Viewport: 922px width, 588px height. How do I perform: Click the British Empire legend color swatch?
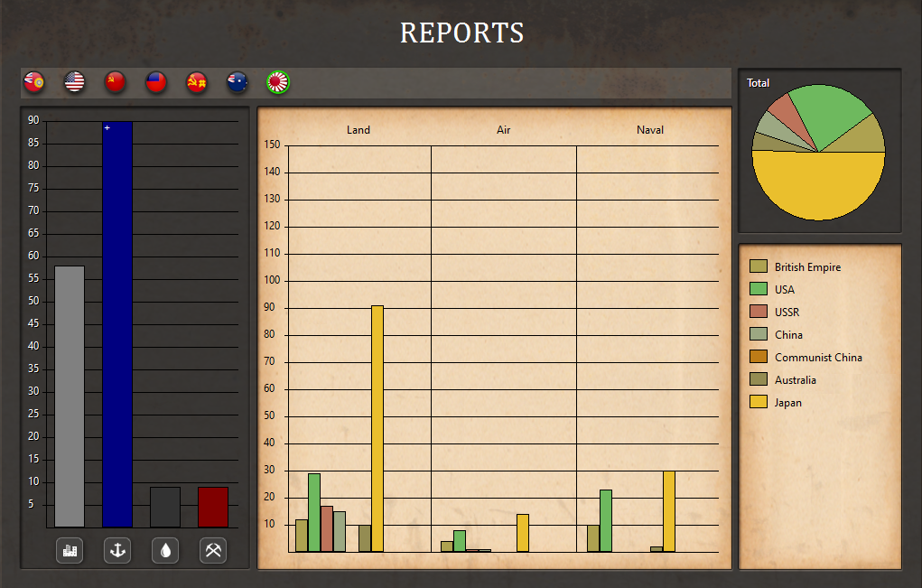pyautogui.click(x=759, y=266)
